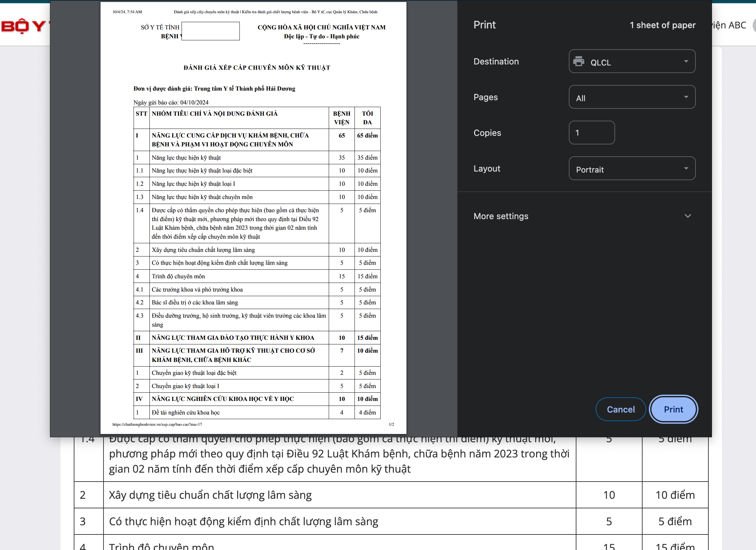Image resolution: width=756 pixels, height=550 pixels.
Task: Open the Destination dropdown arrow
Action: (686, 61)
